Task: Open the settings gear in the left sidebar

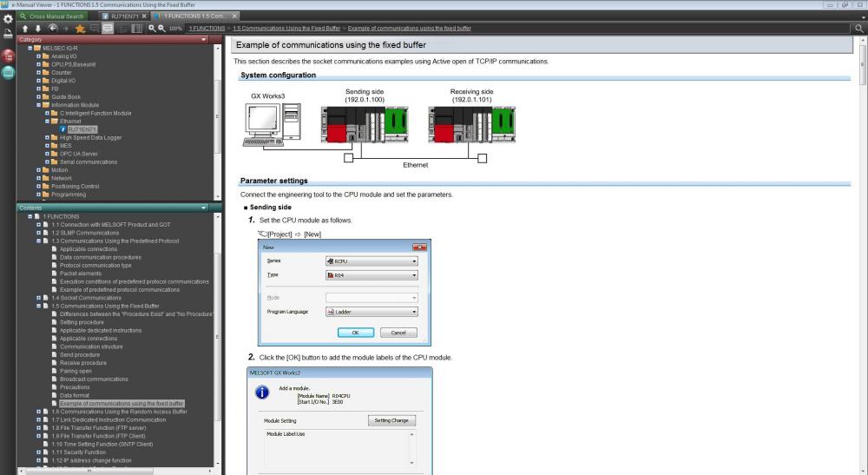Action: tap(8, 19)
